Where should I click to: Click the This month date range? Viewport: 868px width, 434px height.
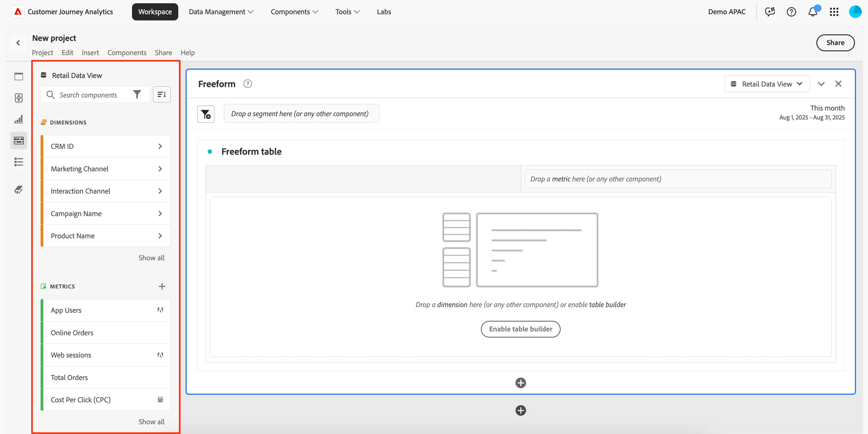(812, 112)
